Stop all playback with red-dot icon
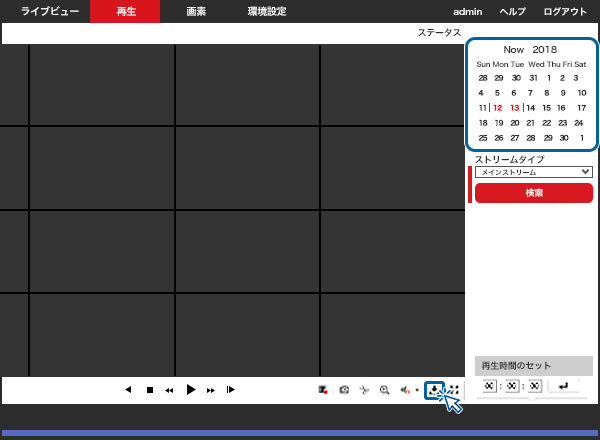The width and height of the screenshot is (600, 440). point(323,390)
